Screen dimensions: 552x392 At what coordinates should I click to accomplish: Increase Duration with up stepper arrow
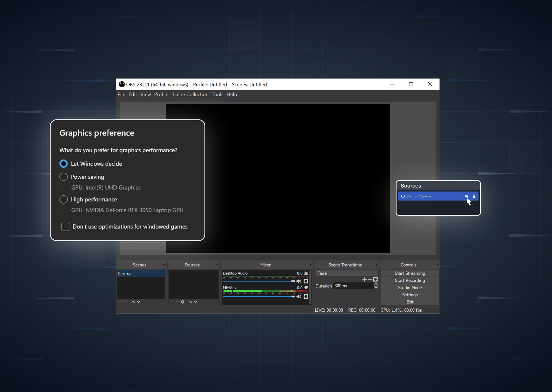point(376,284)
